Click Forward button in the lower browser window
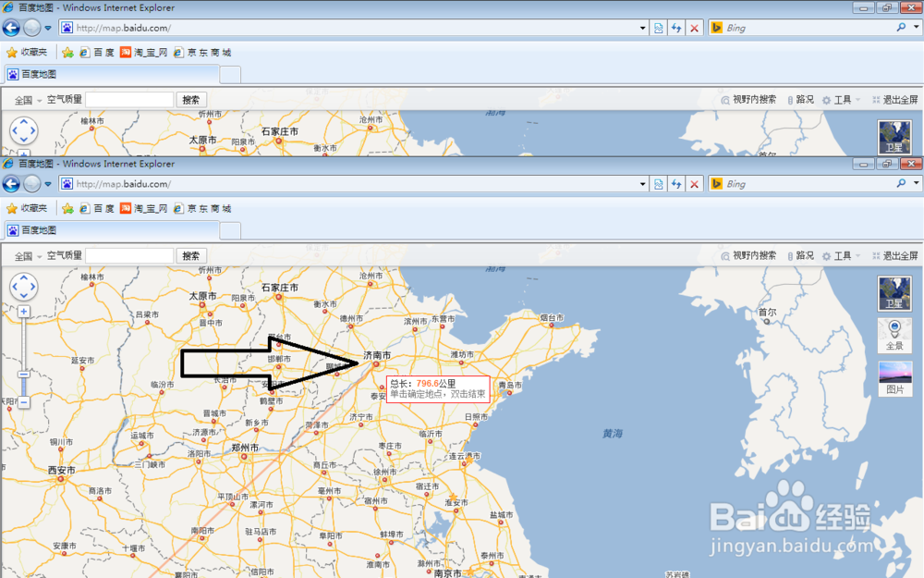 click(32, 184)
